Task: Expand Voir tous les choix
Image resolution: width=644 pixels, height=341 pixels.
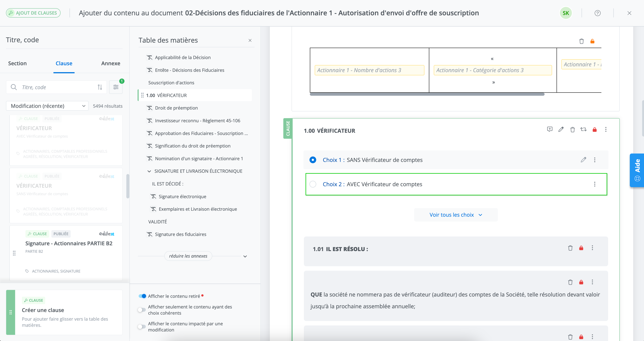Action: tap(456, 215)
